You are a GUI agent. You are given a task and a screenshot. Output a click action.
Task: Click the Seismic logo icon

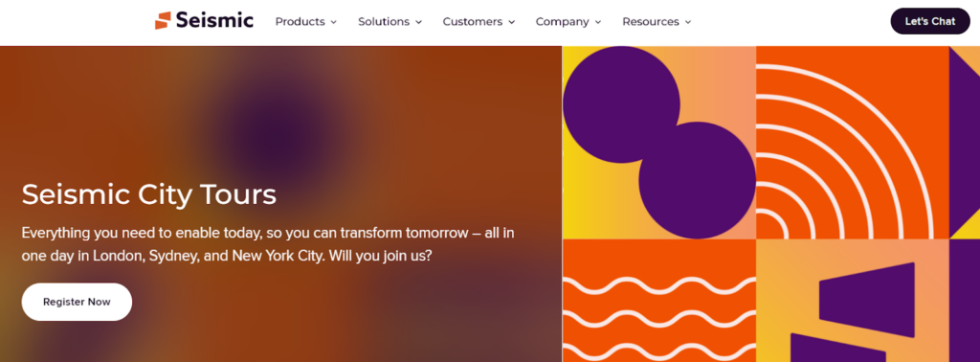click(x=163, y=21)
